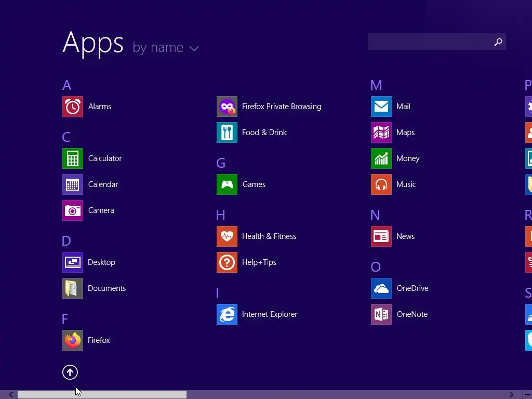Jump using the letter A group header
532x399 pixels.
67,85
